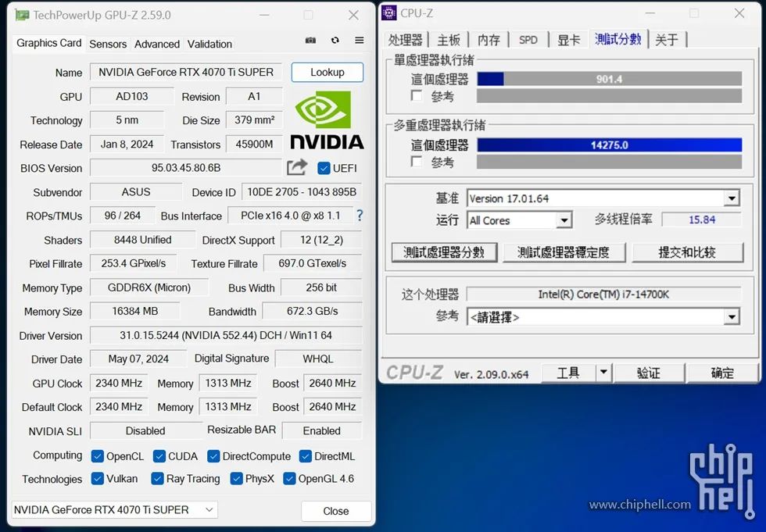Click the Subvendor ASUS value
Viewport: 766px width, 532px height.
[136, 192]
